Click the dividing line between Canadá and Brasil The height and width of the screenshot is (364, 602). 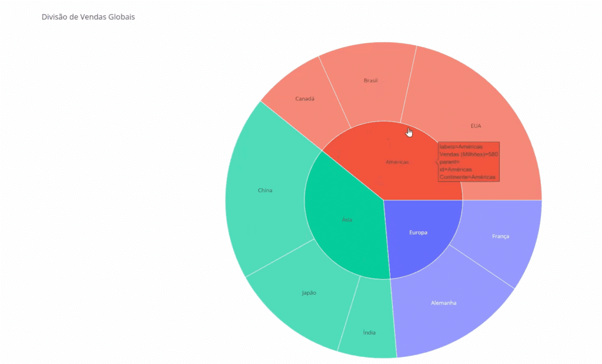[x=335, y=91]
